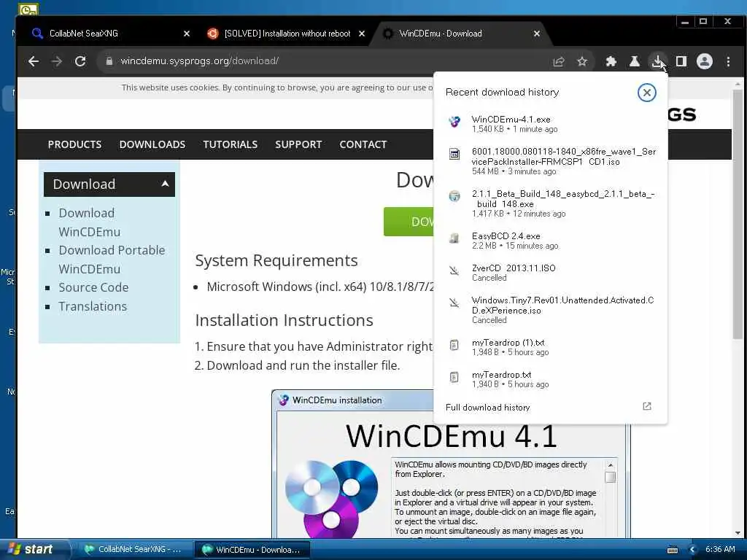Select the WinCDEmu - Download taskbar button

point(252,550)
